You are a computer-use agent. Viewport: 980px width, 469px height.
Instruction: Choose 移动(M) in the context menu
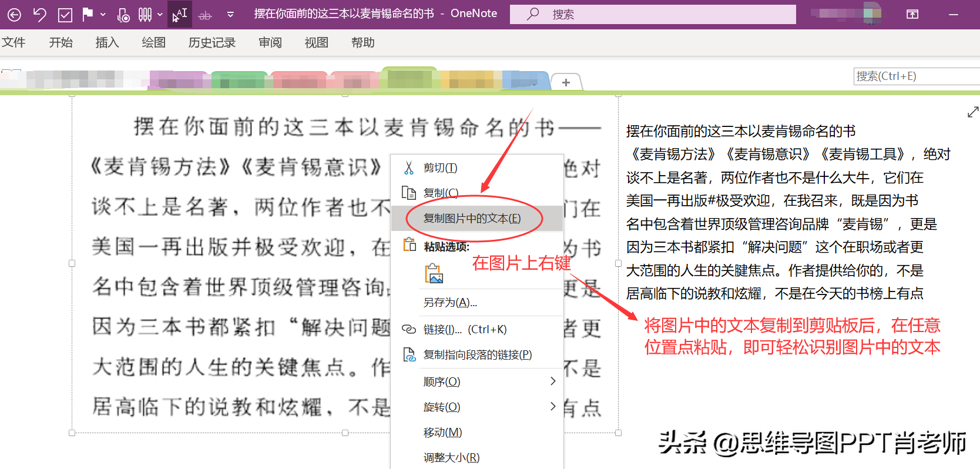[x=477, y=432]
